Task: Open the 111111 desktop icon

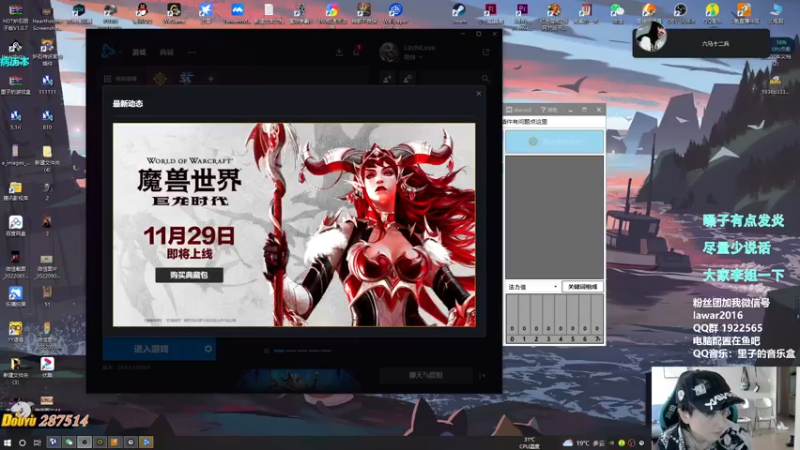Action: coord(47,84)
